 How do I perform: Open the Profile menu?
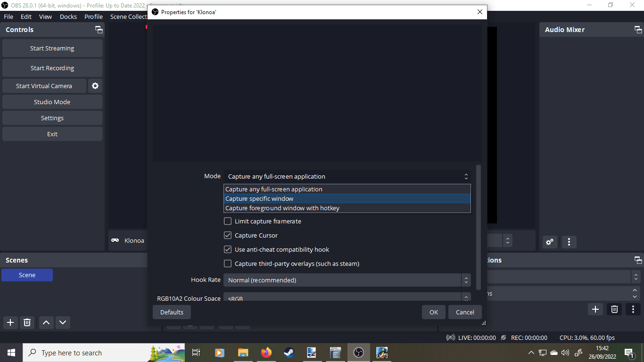(x=93, y=16)
